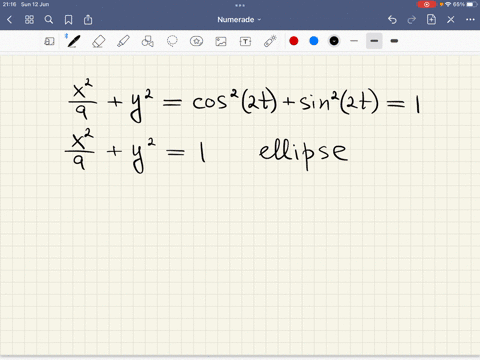Add a new page
Viewport: 480px width, 360px height.
click(431, 19)
